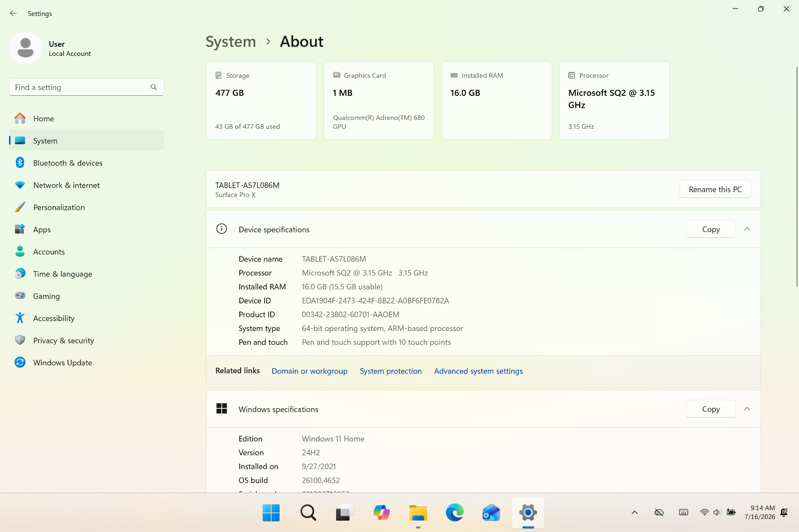Open Accessibility settings
Screen dimensions: 799x532
pos(86,318)
